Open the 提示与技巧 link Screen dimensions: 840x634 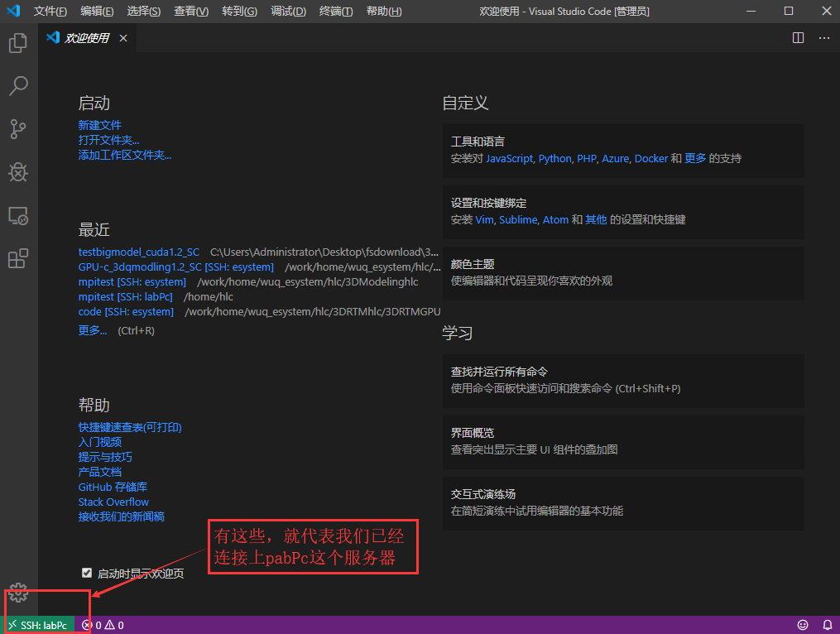point(105,457)
